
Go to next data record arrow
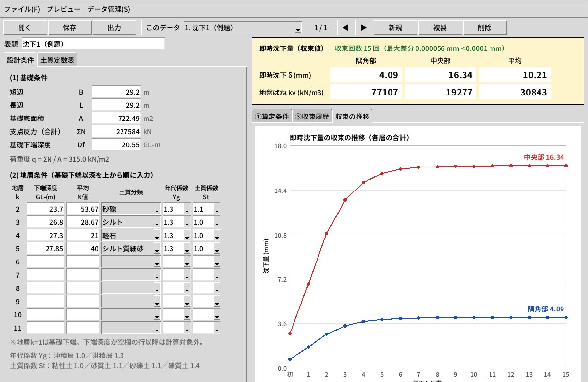pos(363,28)
